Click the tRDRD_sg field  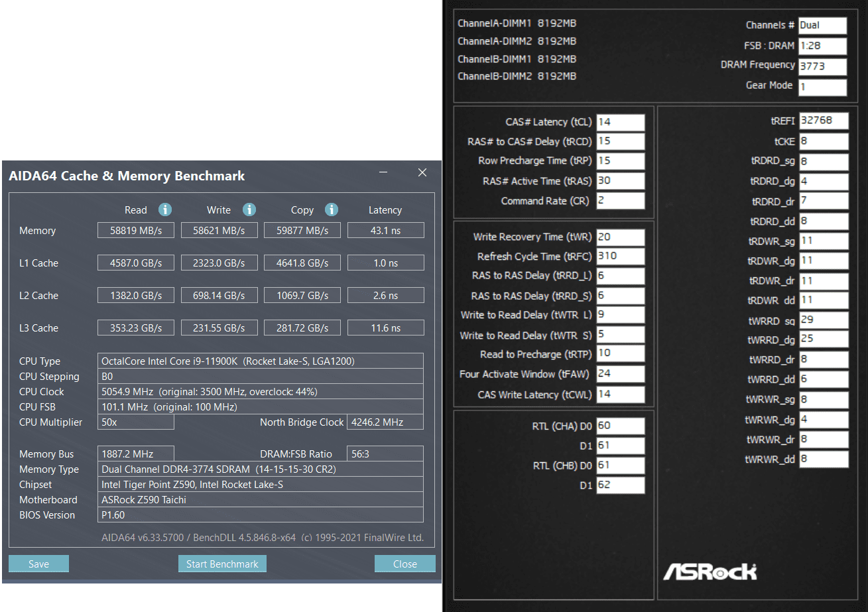pyautogui.click(x=824, y=161)
